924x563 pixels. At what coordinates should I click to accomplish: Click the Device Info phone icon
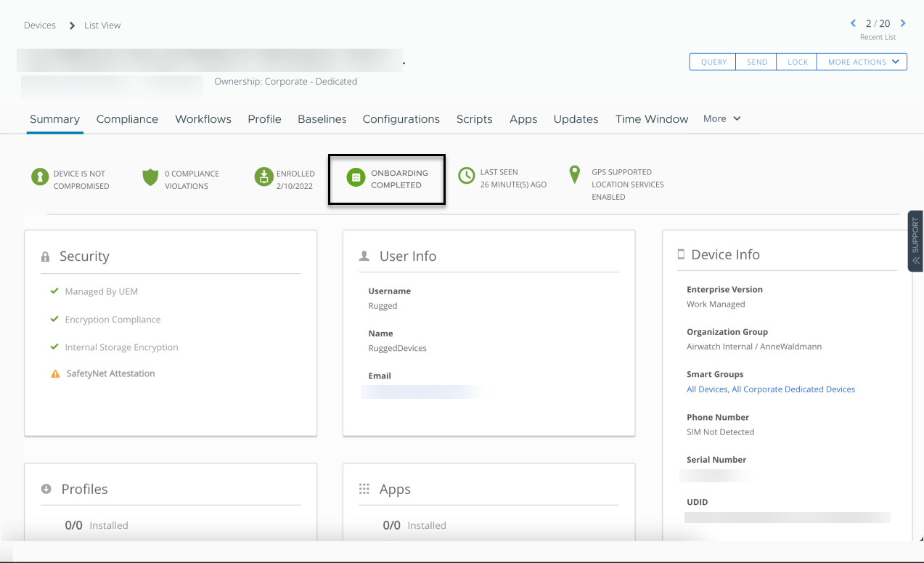point(681,254)
